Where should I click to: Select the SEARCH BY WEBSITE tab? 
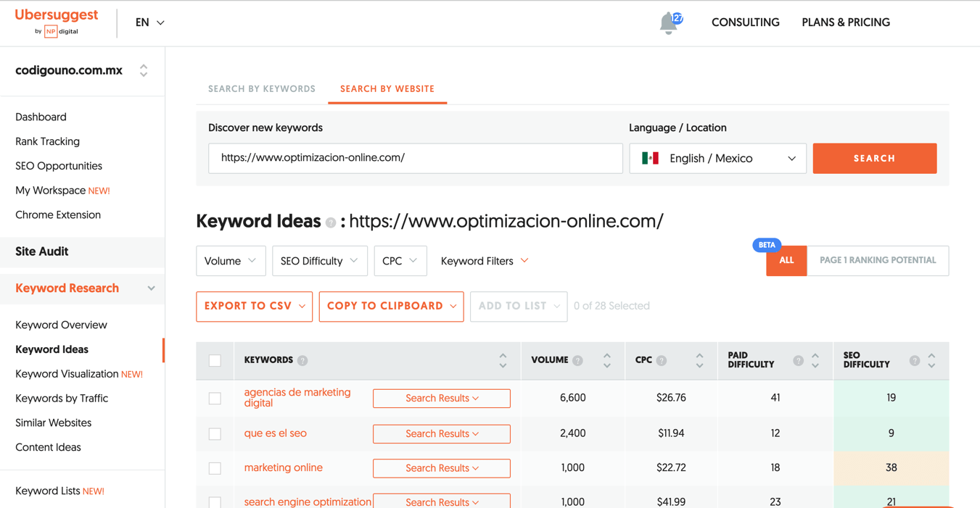click(x=387, y=89)
